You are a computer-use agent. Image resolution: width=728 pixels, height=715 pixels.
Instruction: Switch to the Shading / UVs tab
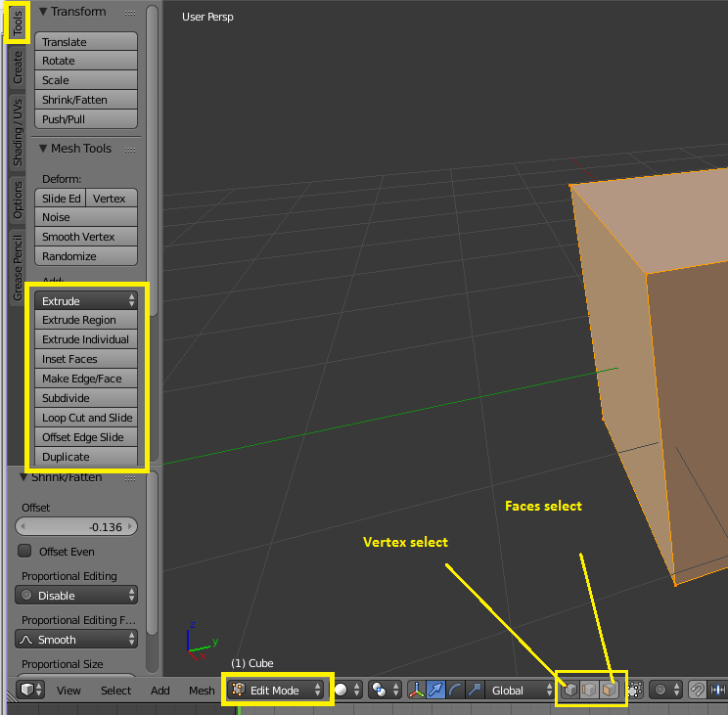click(x=18, y=132)
